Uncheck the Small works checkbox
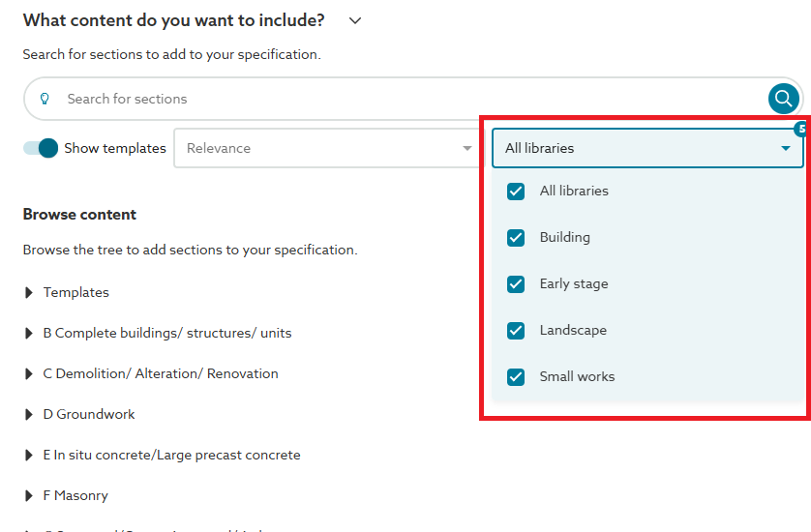This screenshot has width=811, height=532. tap(516, 377)
